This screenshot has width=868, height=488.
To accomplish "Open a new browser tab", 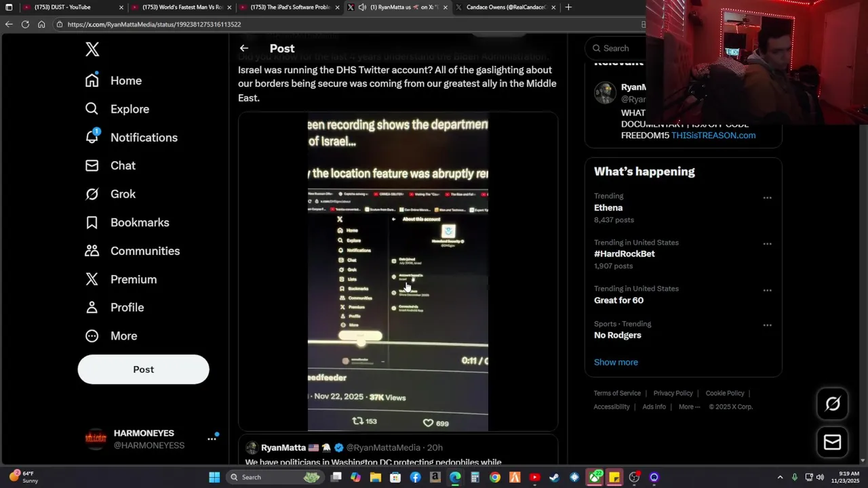I will point(568,7).
